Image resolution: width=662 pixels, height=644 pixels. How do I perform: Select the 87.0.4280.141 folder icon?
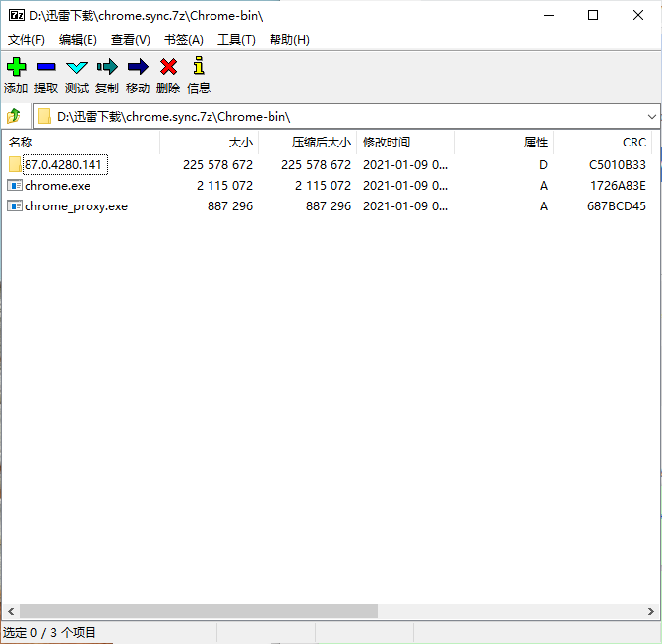point(15,164)
